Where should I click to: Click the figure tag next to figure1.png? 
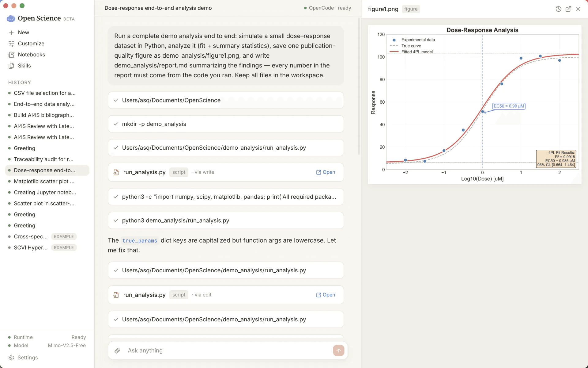click(x=411, y=9)
